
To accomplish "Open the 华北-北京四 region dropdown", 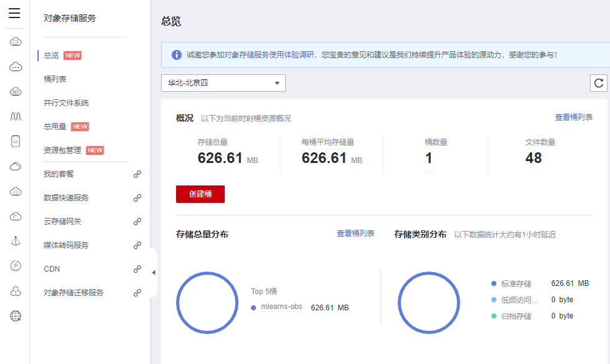I will click(x=224, y=83).
